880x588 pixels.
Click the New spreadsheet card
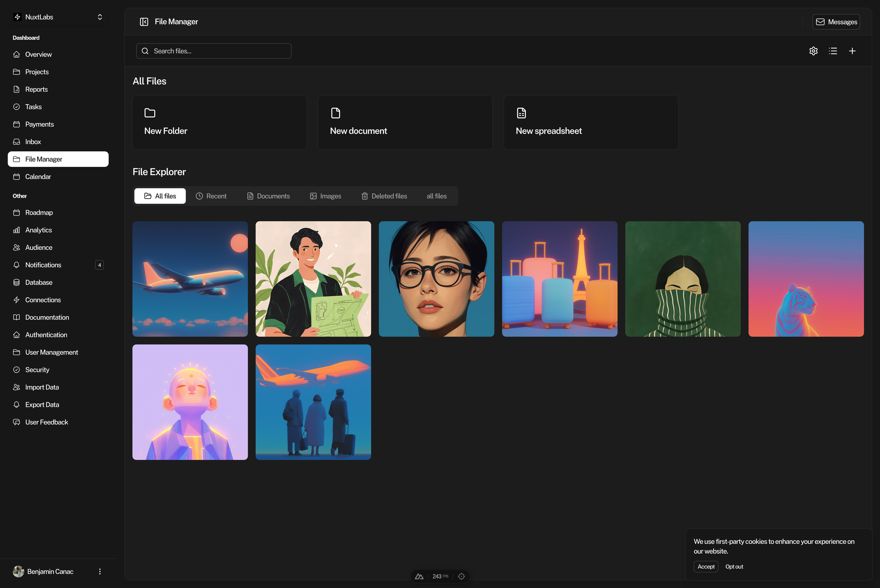click(591, 122)
